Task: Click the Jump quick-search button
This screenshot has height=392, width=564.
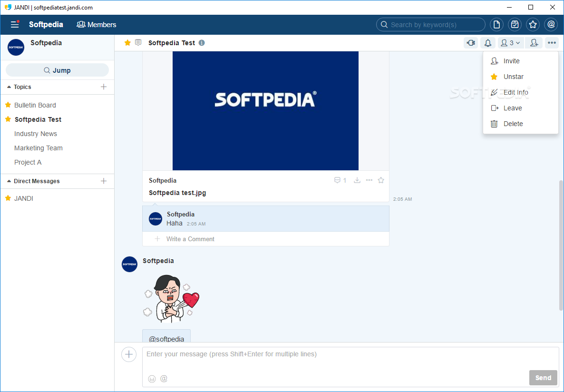Action: pyautogui.click(x=57, y=70)
